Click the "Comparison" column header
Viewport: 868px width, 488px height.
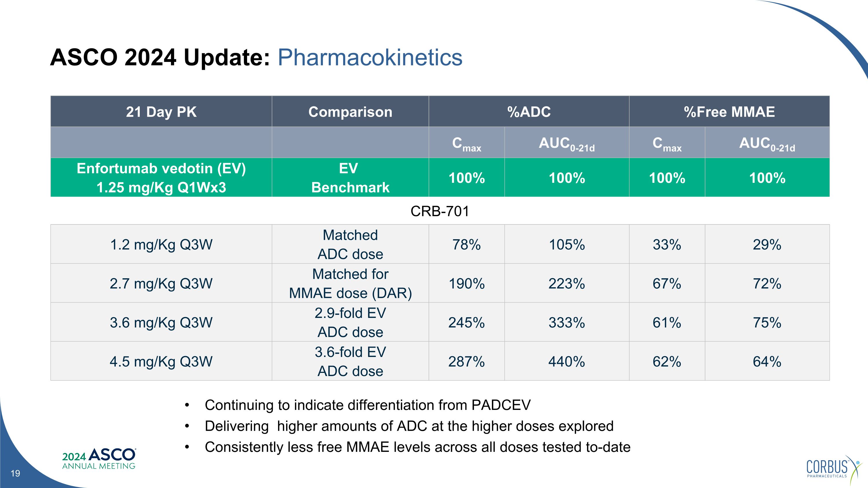pos(350,112)
